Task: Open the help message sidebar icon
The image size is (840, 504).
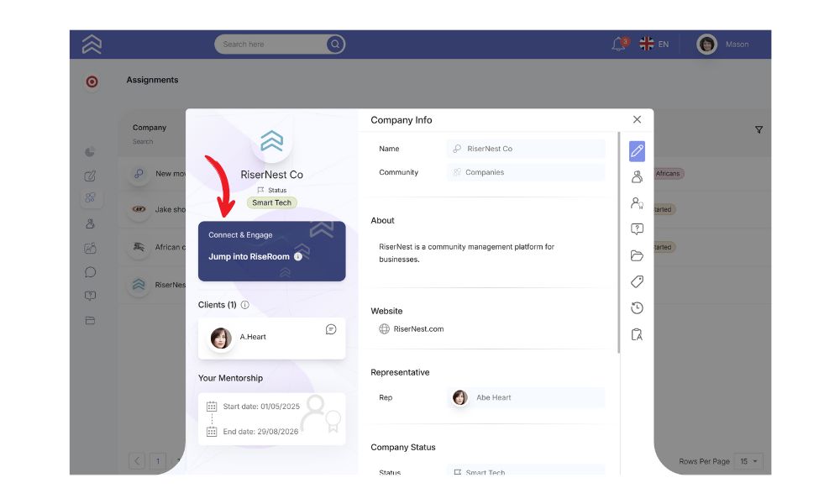Action: [90, 296]
